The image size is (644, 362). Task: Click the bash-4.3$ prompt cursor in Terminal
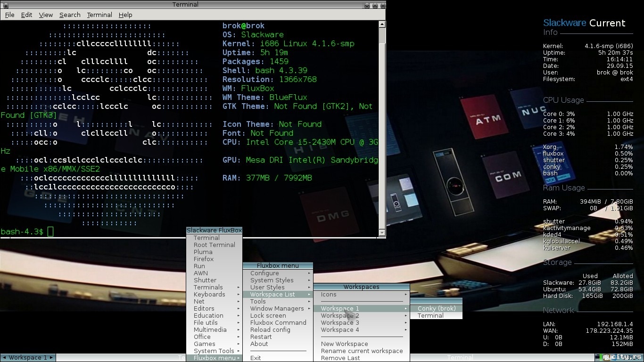point(50,231)
